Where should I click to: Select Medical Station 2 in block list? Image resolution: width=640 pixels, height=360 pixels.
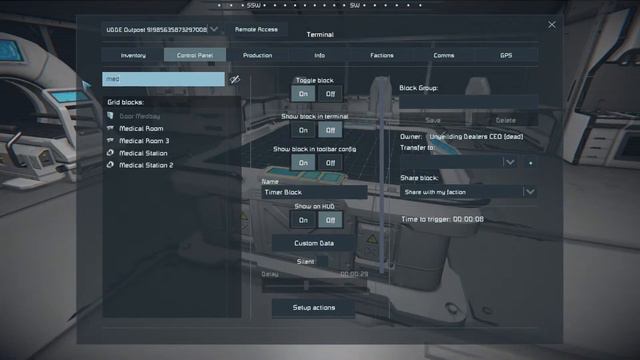[x=146, y=165]
